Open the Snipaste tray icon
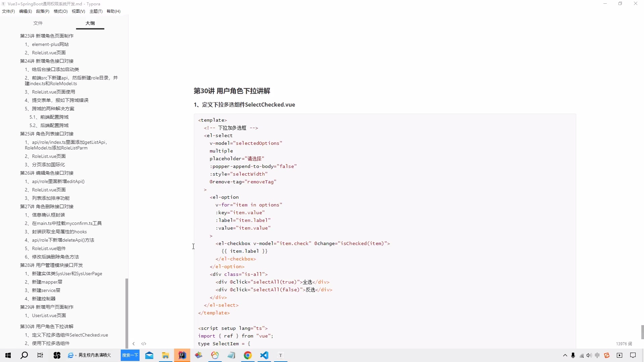Viewport: 644px width, 362px height. (607, 355)
